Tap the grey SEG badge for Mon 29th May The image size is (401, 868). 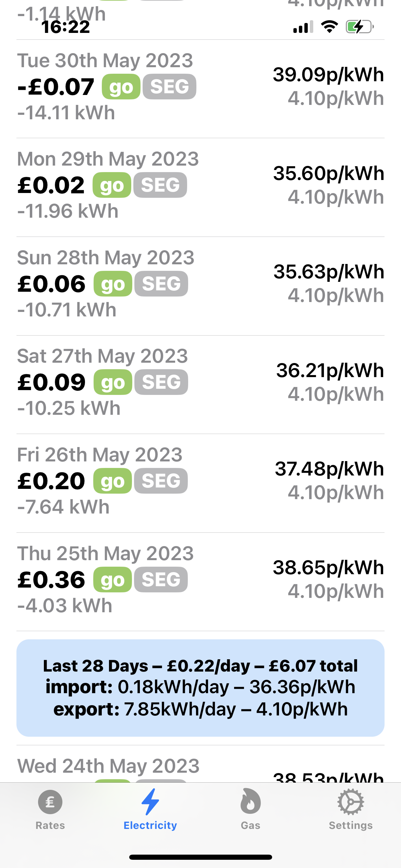pos(160,185)
